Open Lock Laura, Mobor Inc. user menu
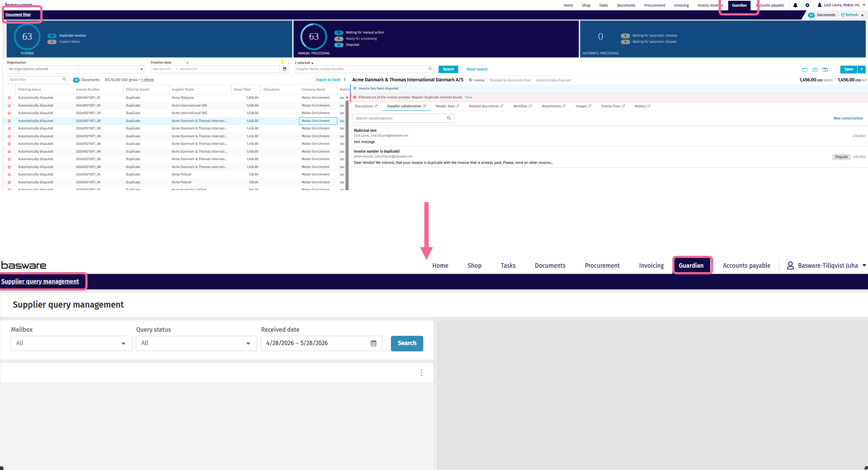The height and width of the screenshot is (470, 868). (x=842, y=5)
